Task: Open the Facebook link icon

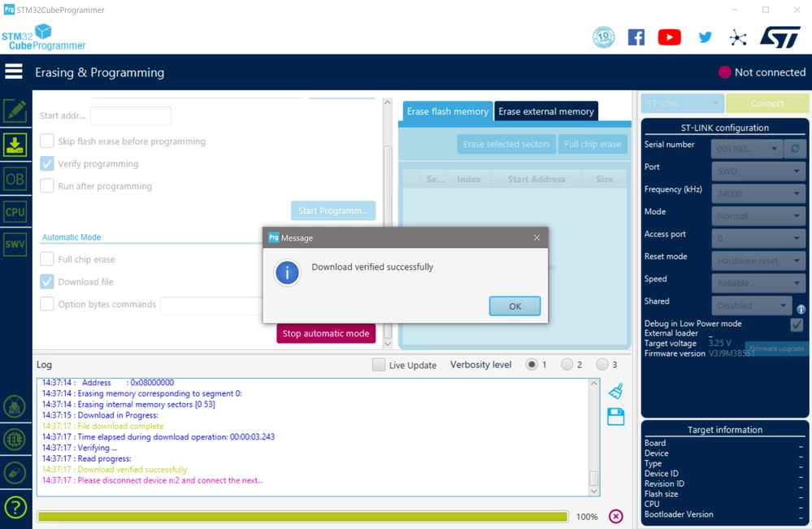Action: 636,37
